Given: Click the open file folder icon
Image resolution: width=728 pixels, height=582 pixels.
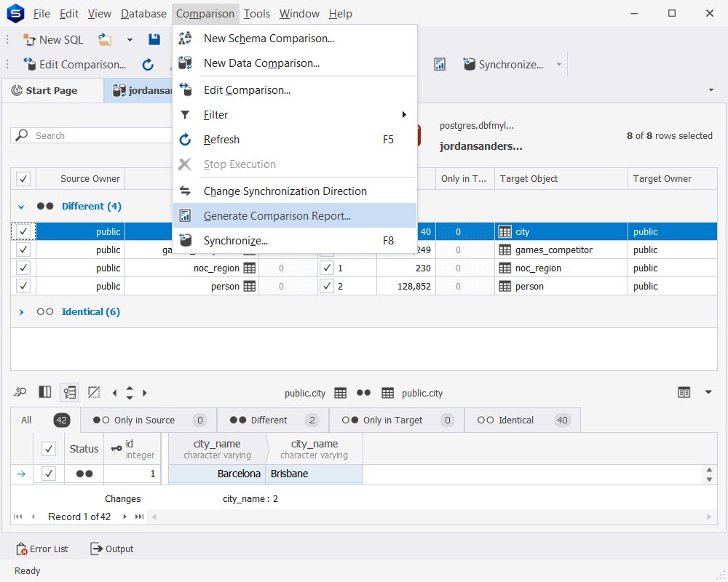Looking at the screenshot, I should [105, 40].
